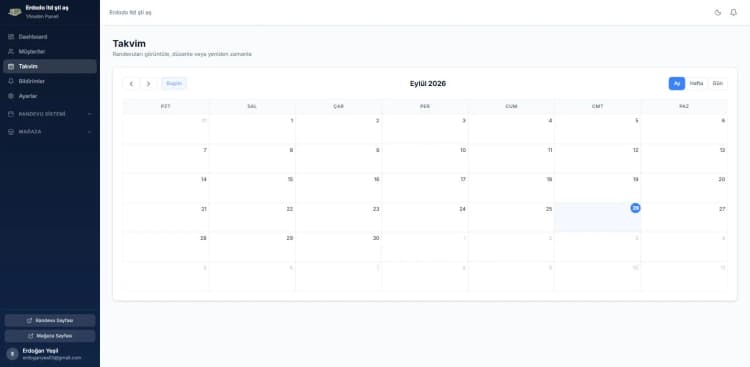The height and width of the screenshot is (367, 750).
Task: Switch calendar to Hafta view
Action: 696,84
